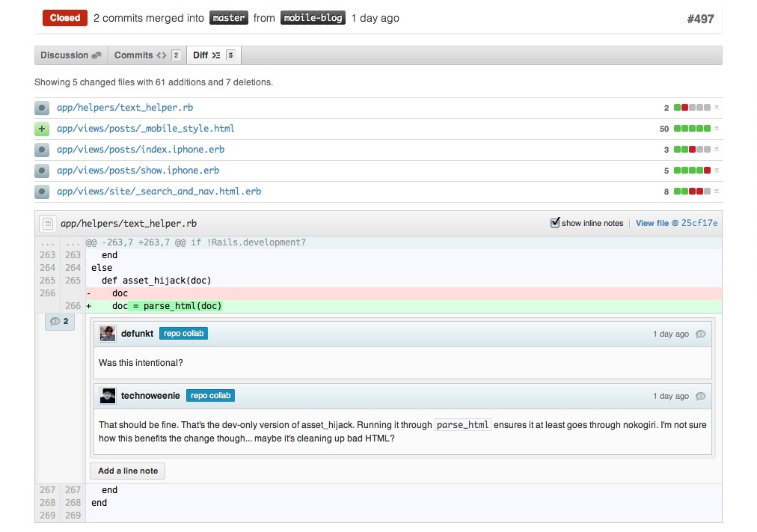Toggle the show inline notes checkbox

click(554, 222)
